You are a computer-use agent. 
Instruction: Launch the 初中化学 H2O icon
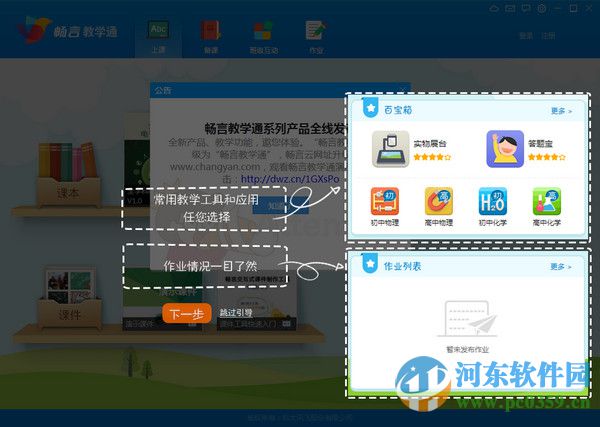click(492, 201)
